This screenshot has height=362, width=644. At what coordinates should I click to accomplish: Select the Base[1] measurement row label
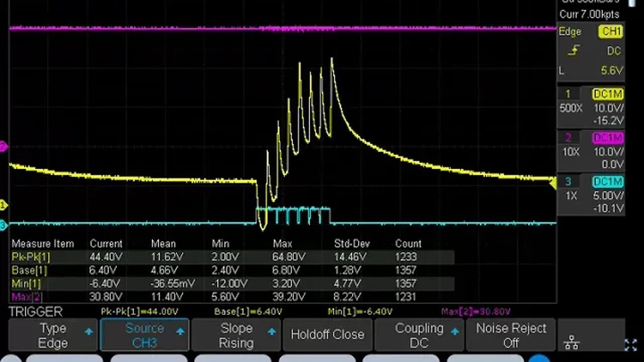28,270
